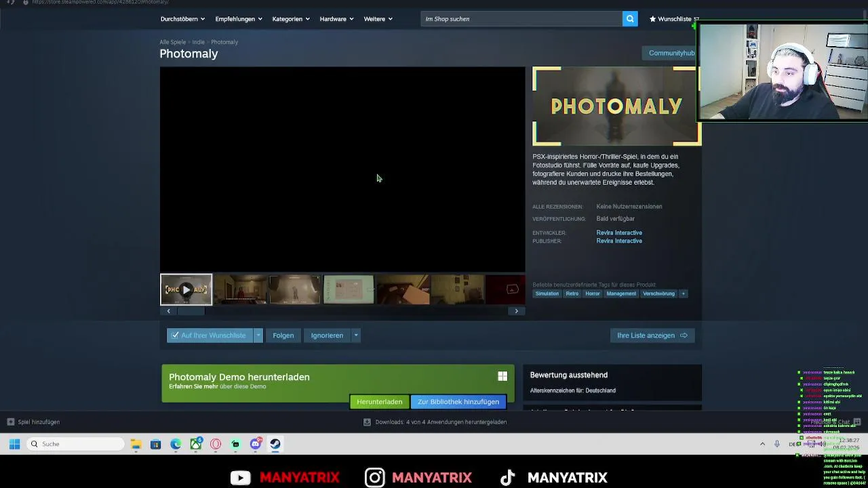Select the third screenshot thumbnail
This screenshot has width=868, height=488.
click(x=294, y=289)
